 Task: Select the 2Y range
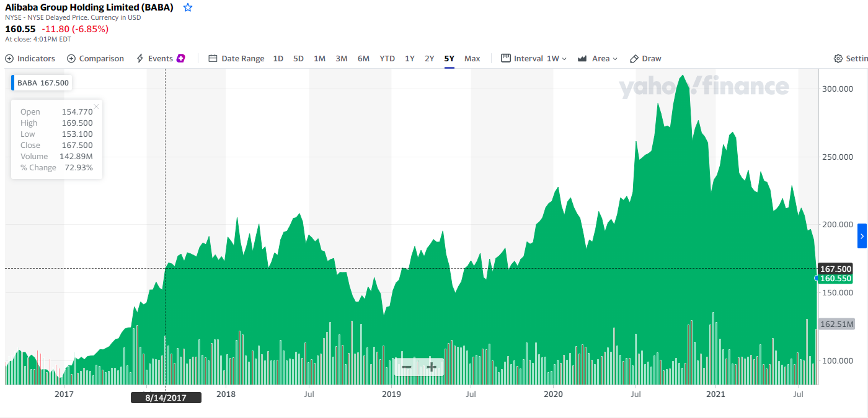429,58
